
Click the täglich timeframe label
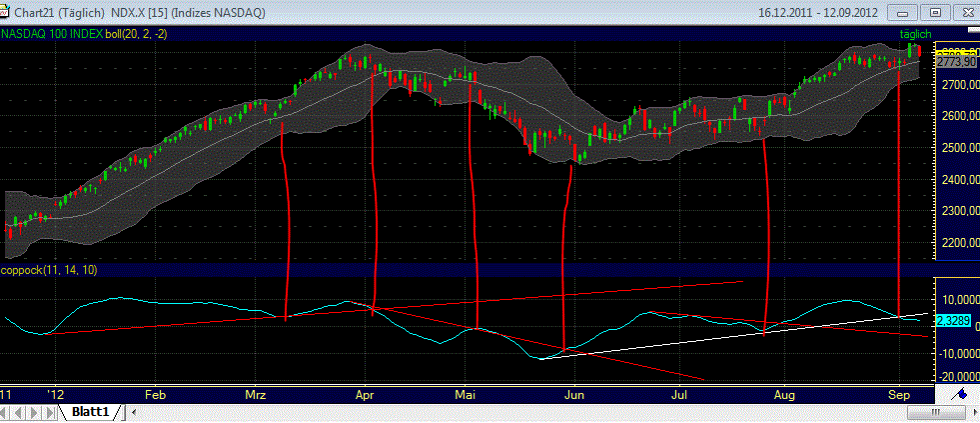[x=915, y=34]
